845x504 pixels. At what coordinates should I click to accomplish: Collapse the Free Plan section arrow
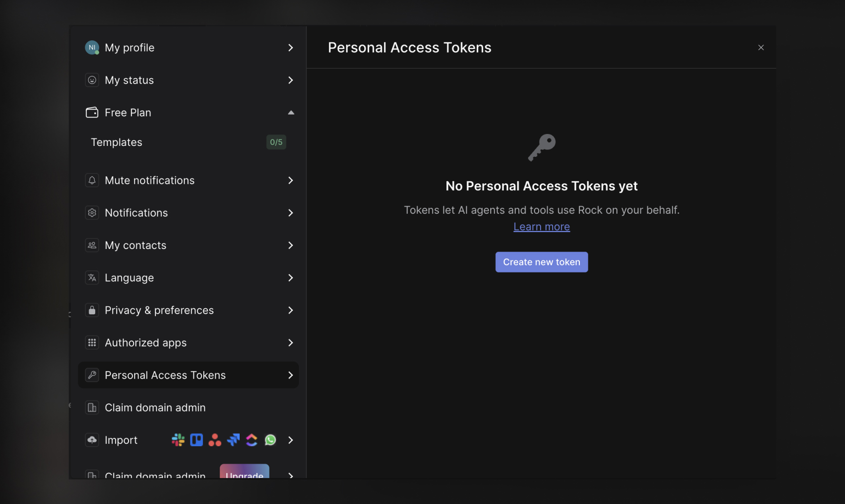click(x=291, y=113)
